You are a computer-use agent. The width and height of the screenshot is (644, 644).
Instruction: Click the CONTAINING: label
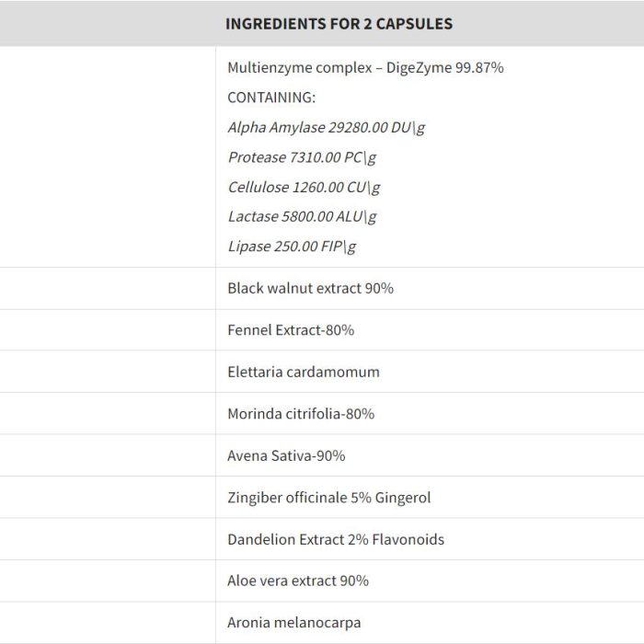coord(271,98)
